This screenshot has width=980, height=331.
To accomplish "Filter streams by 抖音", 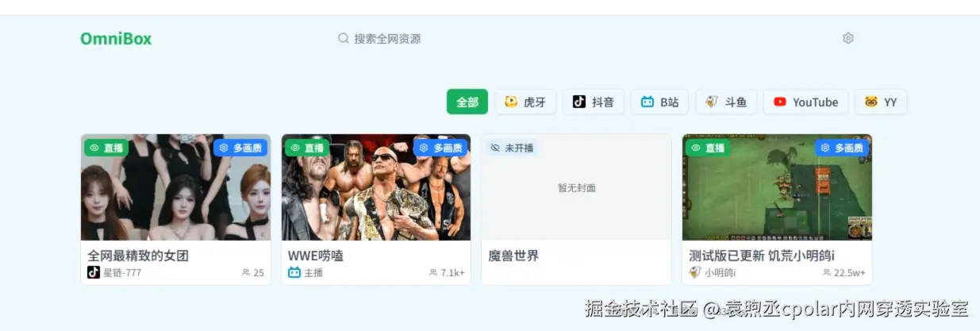I will [594, 102].
